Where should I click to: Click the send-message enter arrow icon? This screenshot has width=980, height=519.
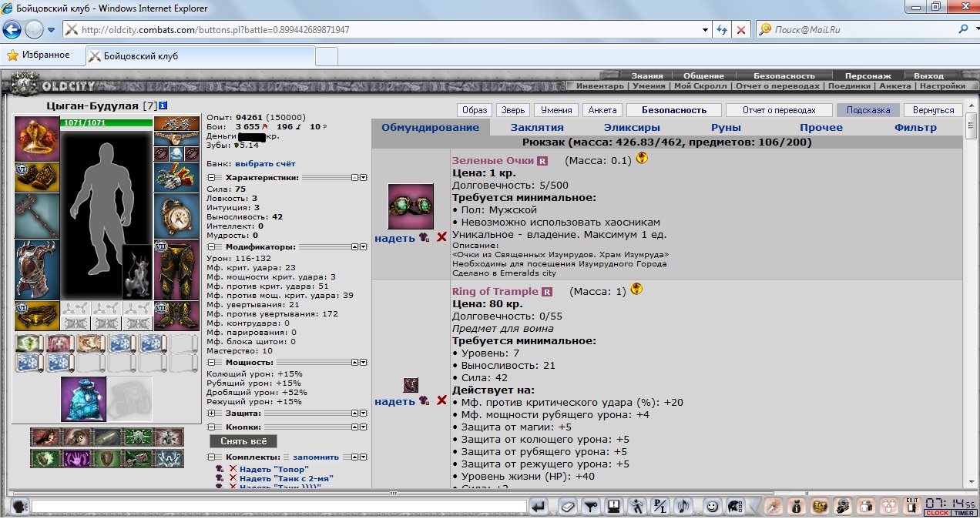click(x=539, y=507)
